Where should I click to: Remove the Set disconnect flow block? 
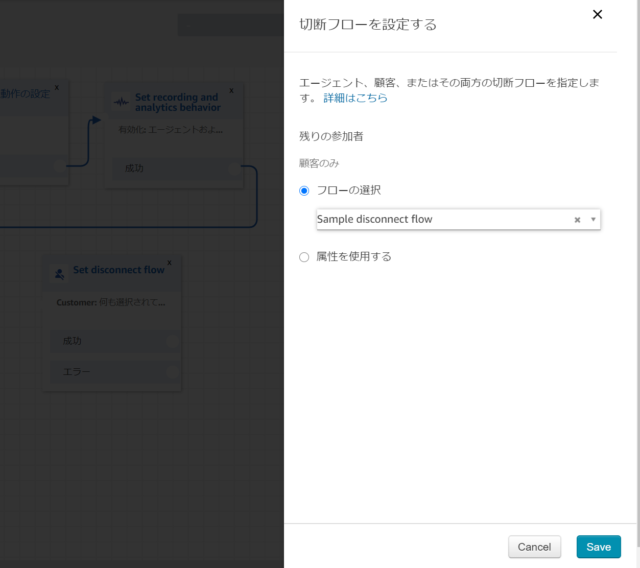tap(169, 262)
